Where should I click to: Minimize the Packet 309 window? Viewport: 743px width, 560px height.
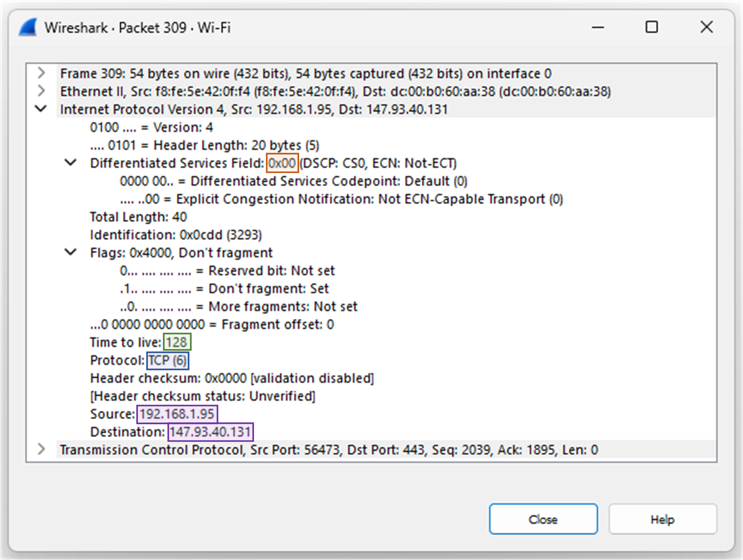[x=597, y=28]
